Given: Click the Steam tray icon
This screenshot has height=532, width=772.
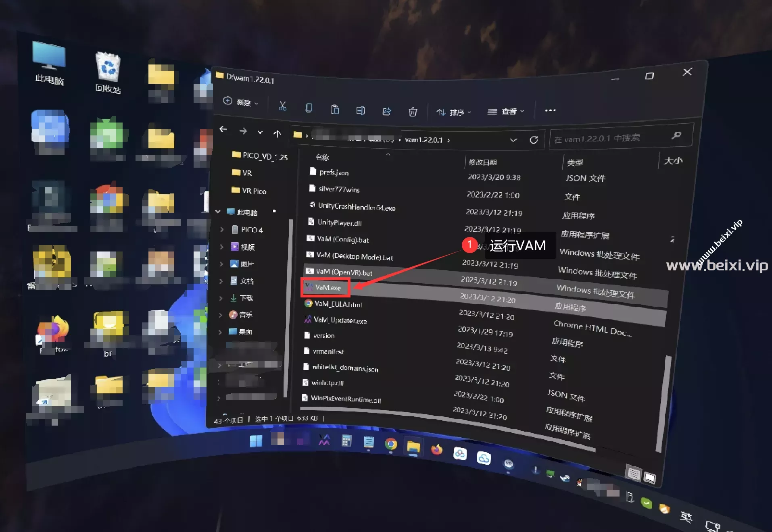Looking at the screenshot, I should coord(565,478).
